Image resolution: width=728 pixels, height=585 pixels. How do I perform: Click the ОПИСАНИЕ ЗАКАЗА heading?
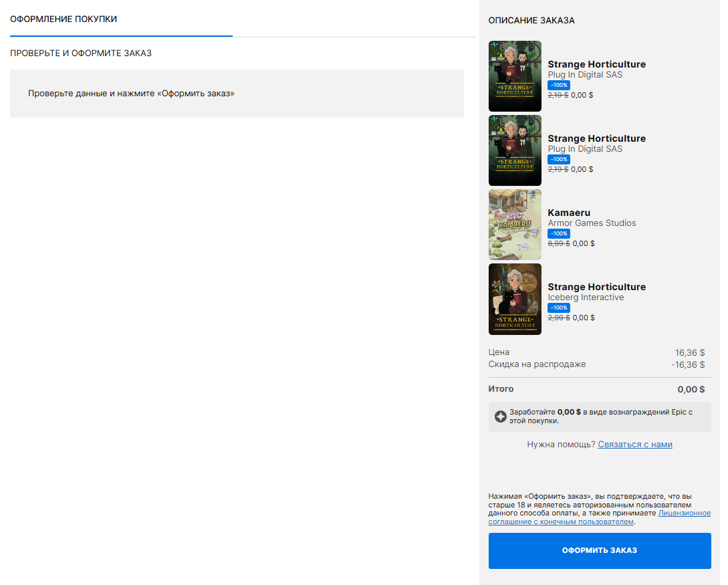531,21
